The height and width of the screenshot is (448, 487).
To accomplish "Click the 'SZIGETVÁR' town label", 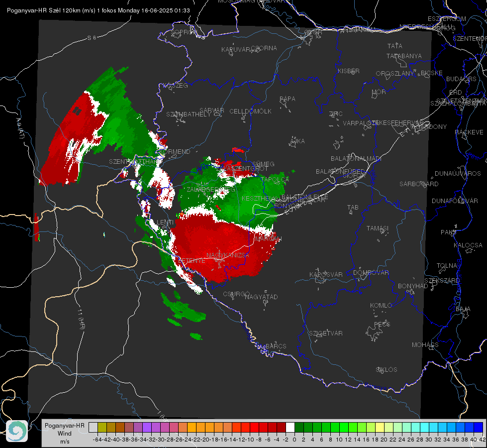I will click(326, 334).
